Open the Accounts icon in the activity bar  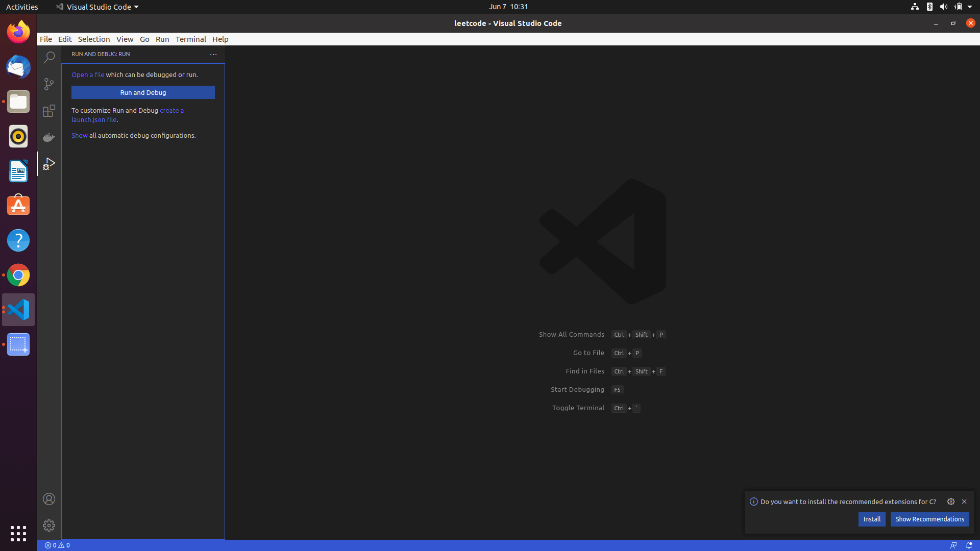(x=48, y=498)
